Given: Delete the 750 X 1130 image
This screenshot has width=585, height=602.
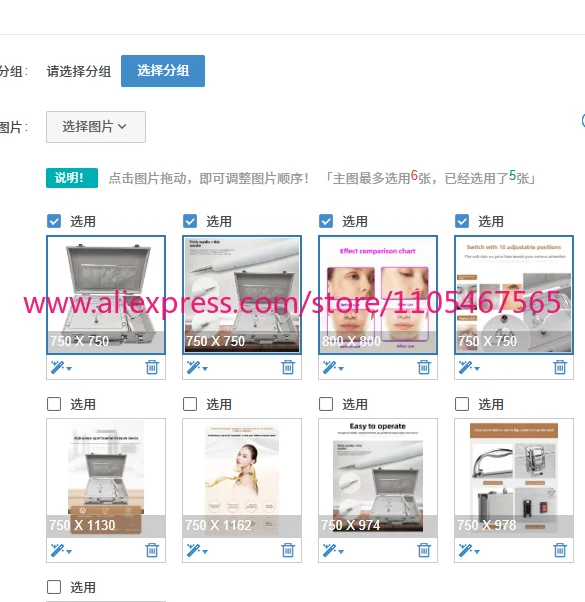Looking at the screenshot, I should click(152, 550).
